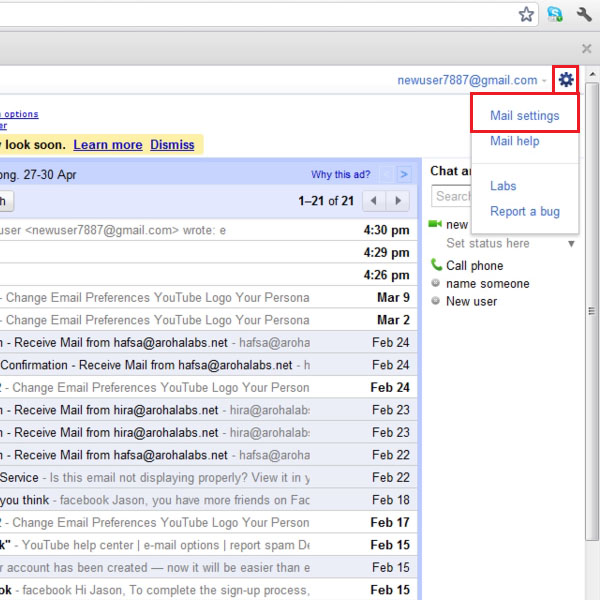
Task: Click the 1–21 of 21 message count
Action: [x=326, y=201]
